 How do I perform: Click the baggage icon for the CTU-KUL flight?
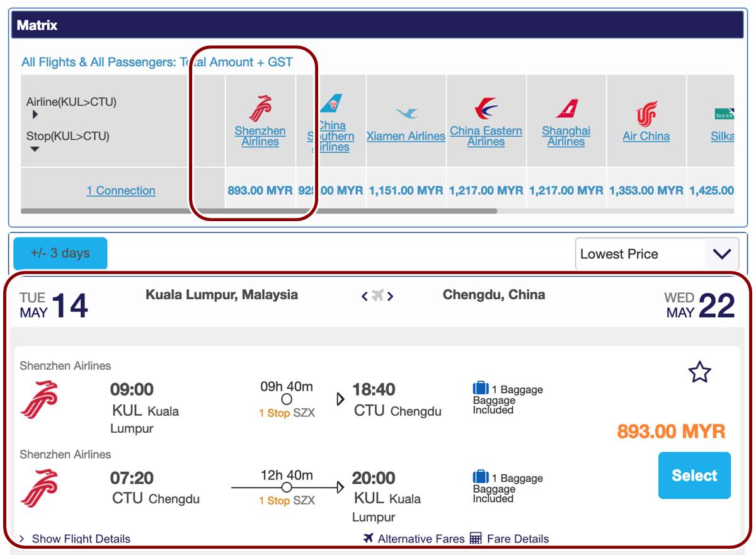(481, 477)
